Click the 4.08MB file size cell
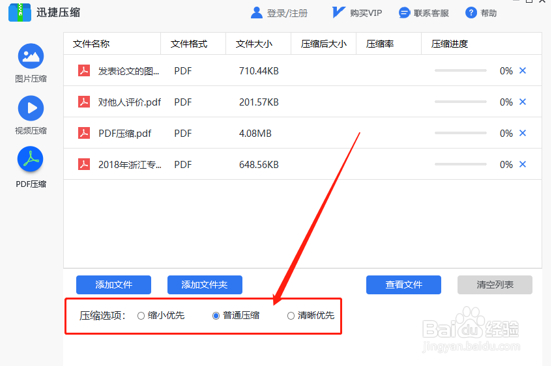Image resolution: width=551 pixels, height=366 pixels. (x=255, y=133)
